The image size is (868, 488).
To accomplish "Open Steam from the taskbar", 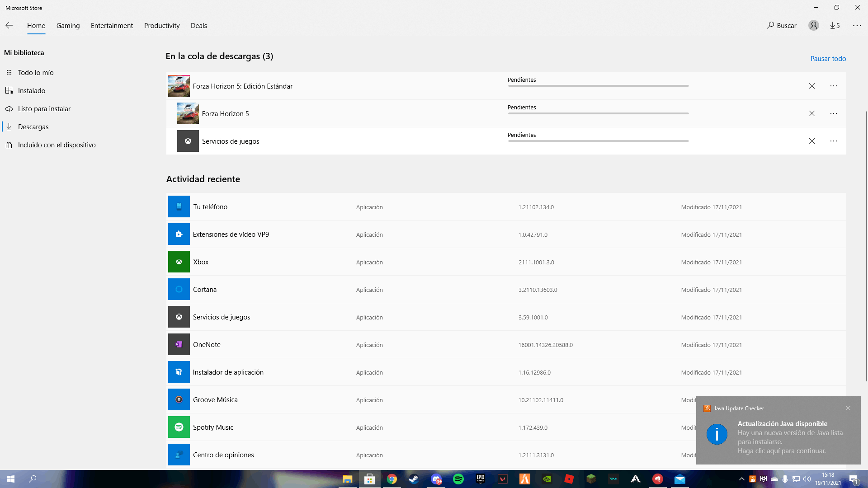I will point(414,479).
